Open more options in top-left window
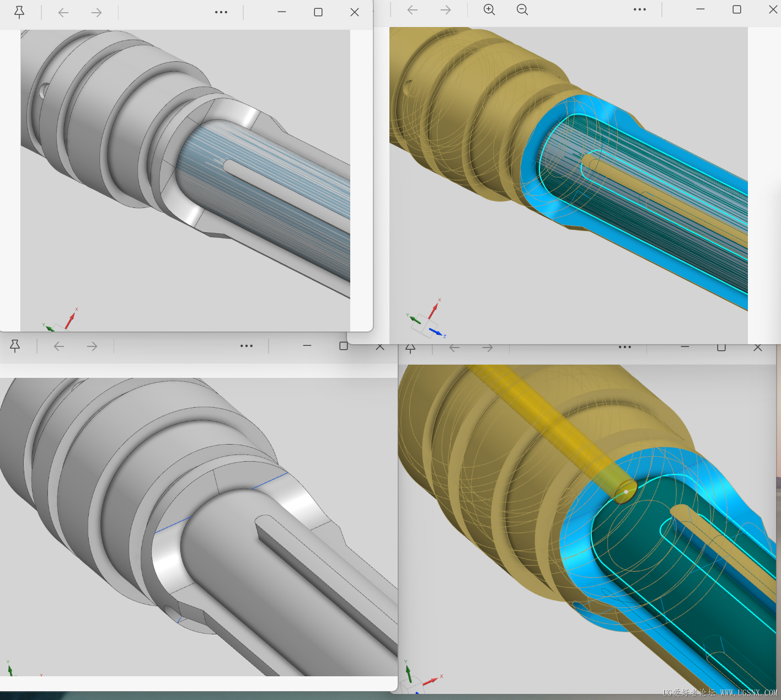Screen dimensions: 781x700 [221, 12]
